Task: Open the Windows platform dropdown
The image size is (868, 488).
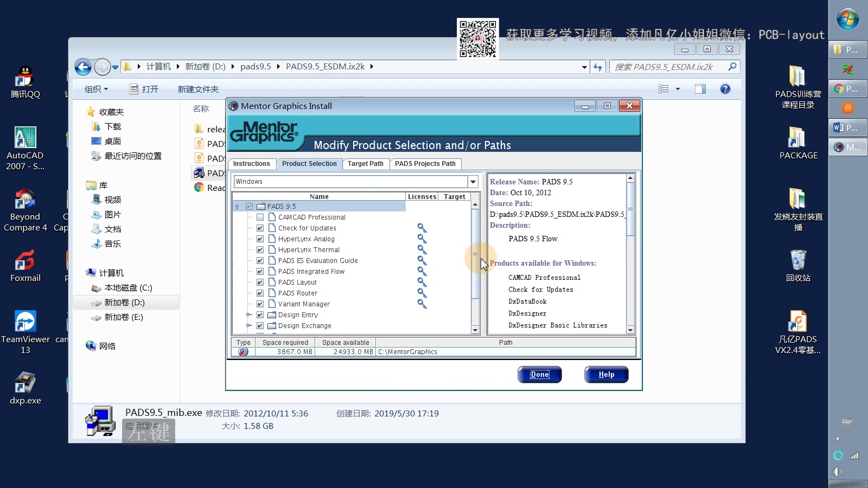Action: click(473, 182)
